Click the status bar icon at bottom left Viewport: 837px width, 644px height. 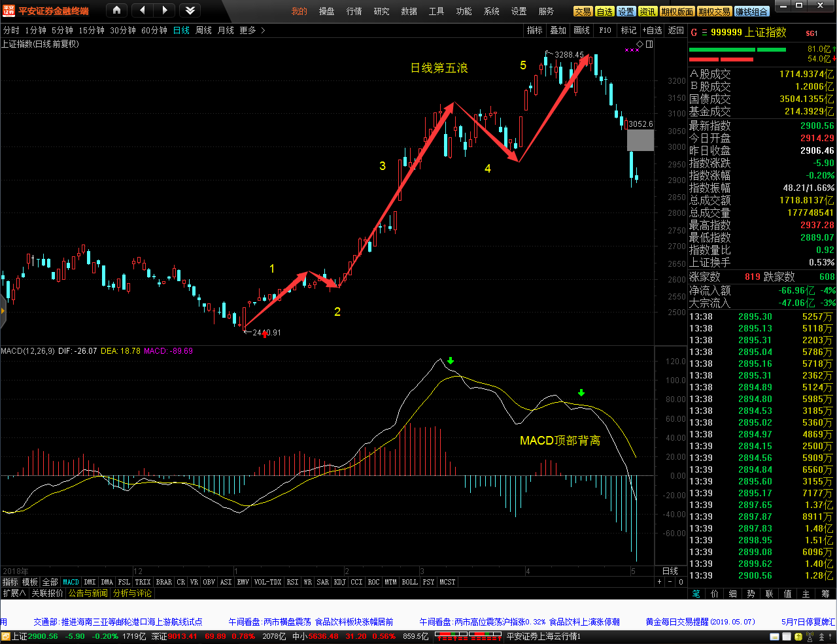coord(5,636)
